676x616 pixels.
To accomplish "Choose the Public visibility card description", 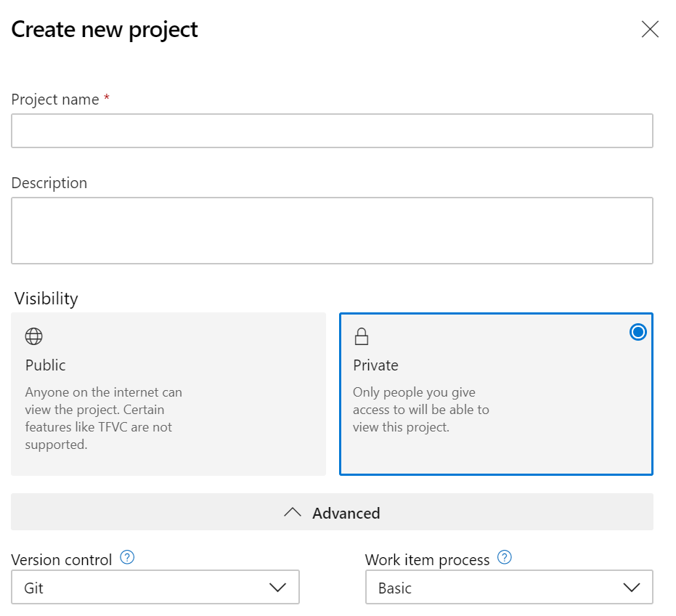I will 104,418.
